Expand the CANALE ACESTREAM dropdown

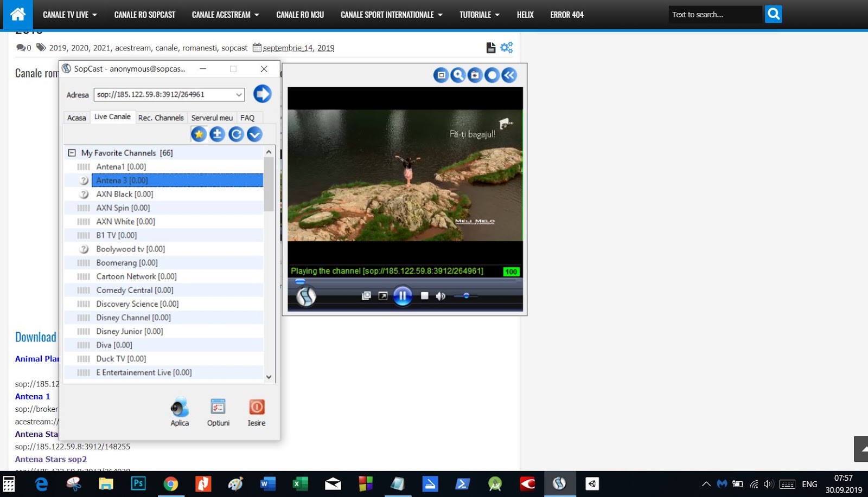(225, 15)
